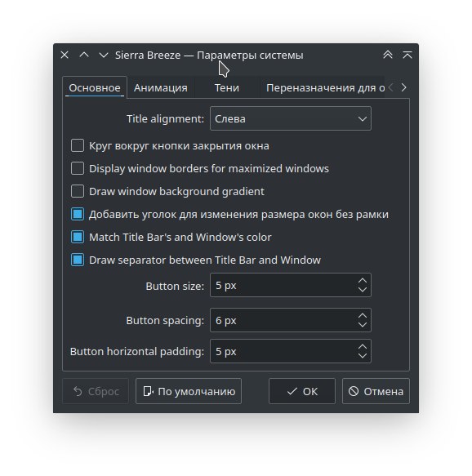This screenshot has height=476, width=472.
Task: Decrease Button horizontal padding with down arrow
Action: click(x=363, y=356)
